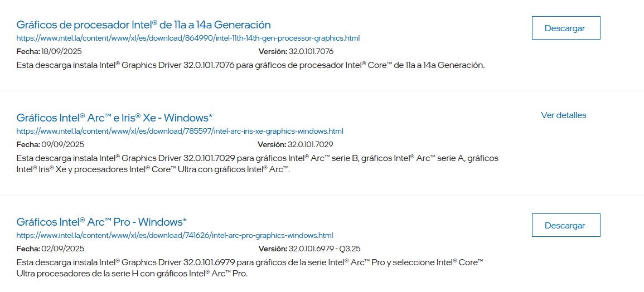Viewport: 644px width, 292px height.
Task: Open the Gráficos Intel Arc e Iris Xe title
Action: (114, 118)
